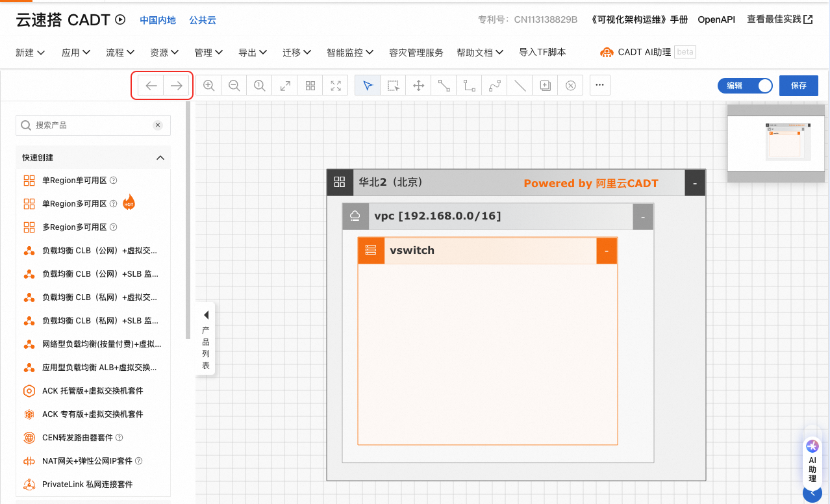Select the orthogonal elbow connector tool
Viewport: 830px width, 504px height.
click(469, 86)
